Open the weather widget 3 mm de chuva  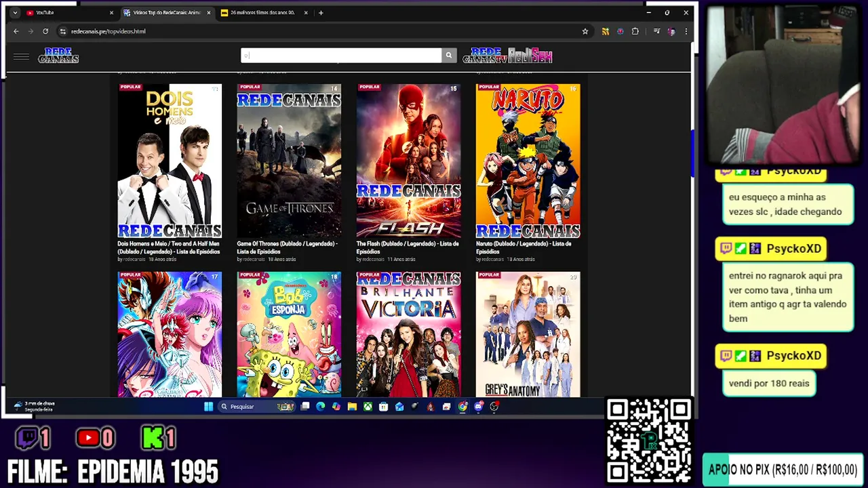point(34,407)
